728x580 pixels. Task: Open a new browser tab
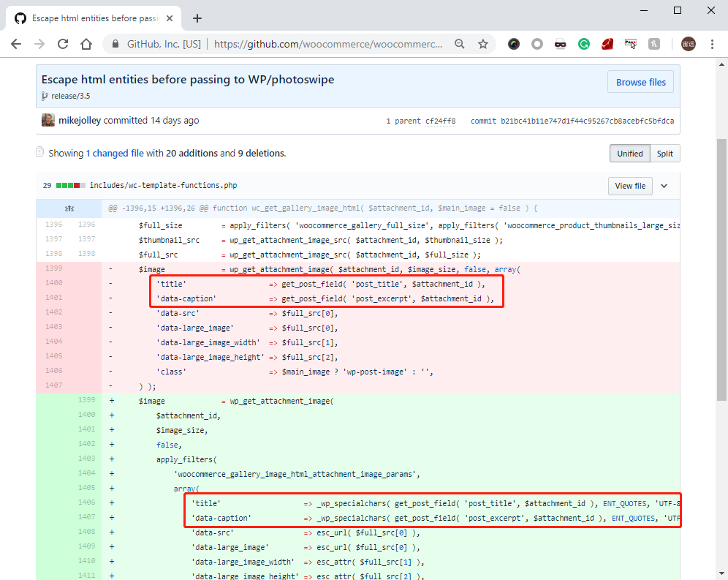(x=197, y=18)
